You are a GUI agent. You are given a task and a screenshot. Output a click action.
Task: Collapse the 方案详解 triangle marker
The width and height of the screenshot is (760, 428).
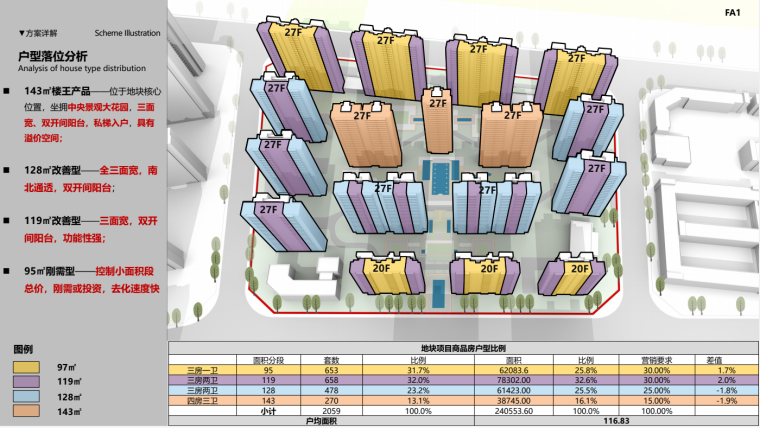(x=22, y=33)
